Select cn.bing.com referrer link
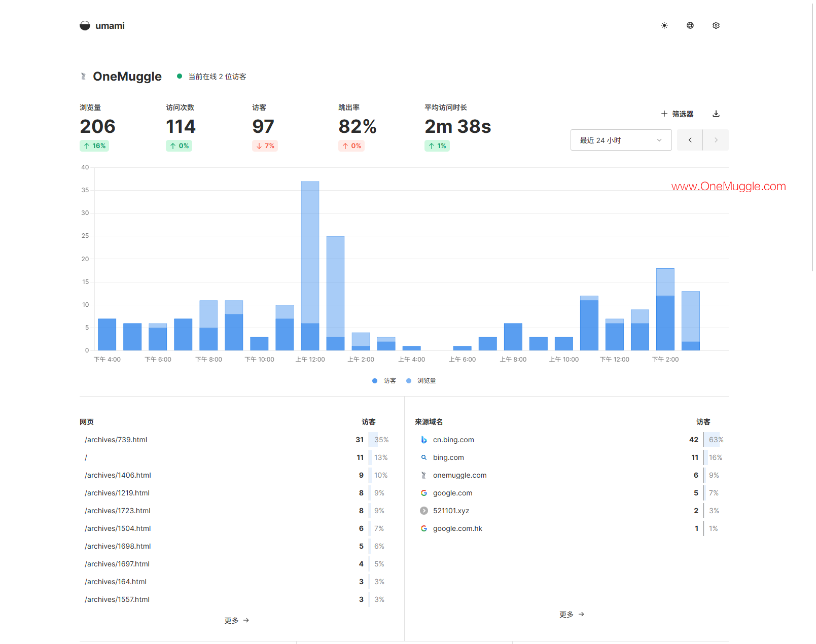 point(453,440)
